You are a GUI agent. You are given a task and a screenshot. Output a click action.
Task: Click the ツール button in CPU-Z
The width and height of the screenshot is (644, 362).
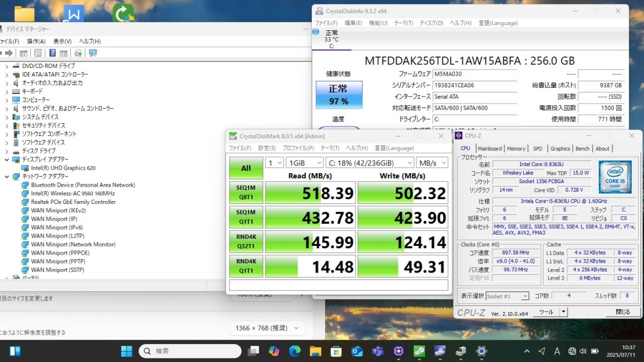coord(546,312)
